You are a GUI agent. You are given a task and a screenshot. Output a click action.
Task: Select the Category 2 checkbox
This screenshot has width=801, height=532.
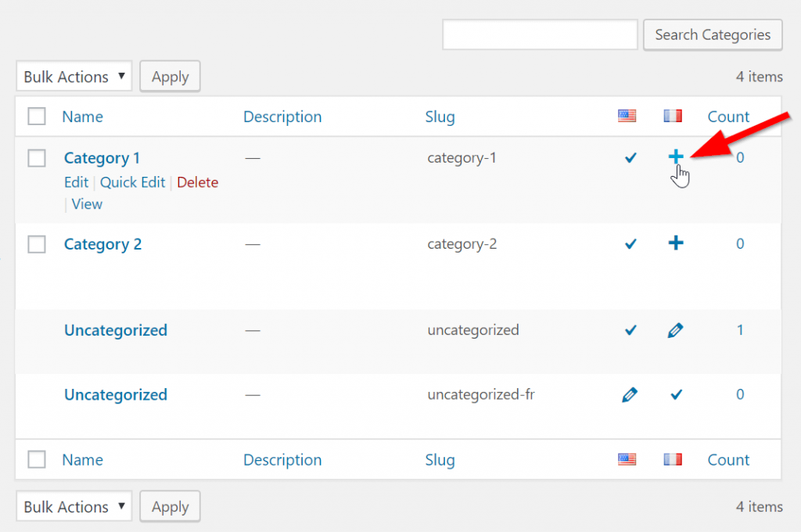[37, 243]
